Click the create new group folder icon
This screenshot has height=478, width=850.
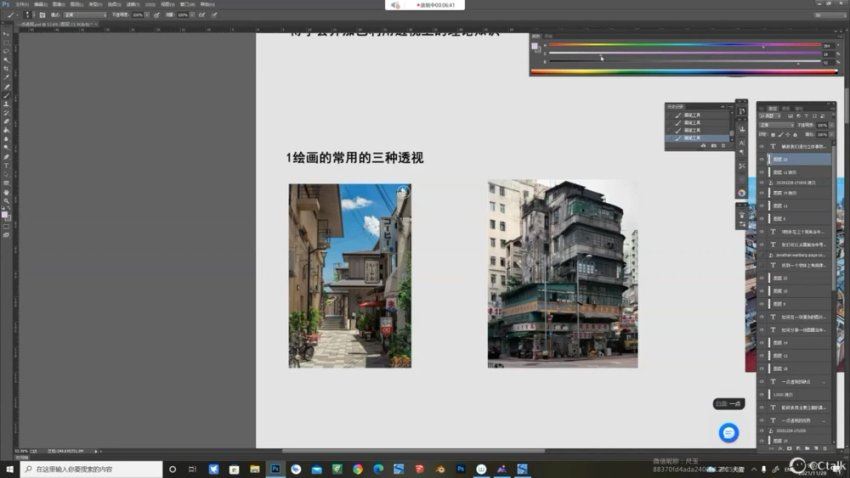pos(807,449)
